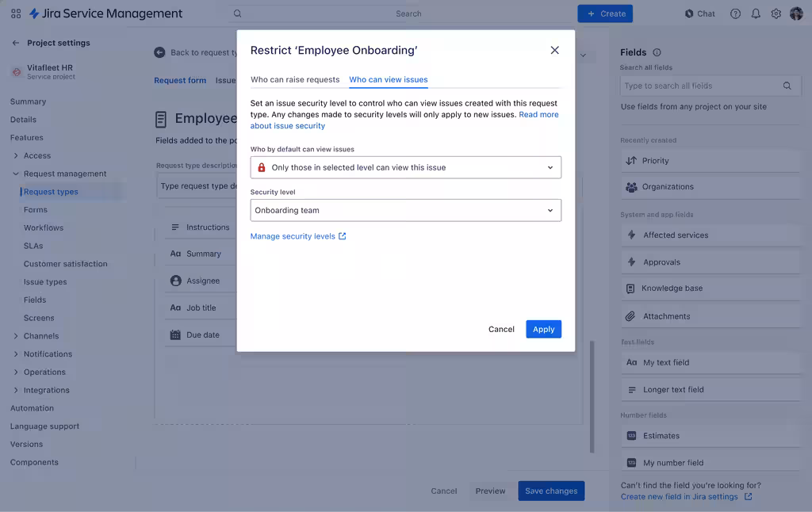Open settings gear icon in top bar
This screenshot has height=512, width=812.
pos(776,13)
